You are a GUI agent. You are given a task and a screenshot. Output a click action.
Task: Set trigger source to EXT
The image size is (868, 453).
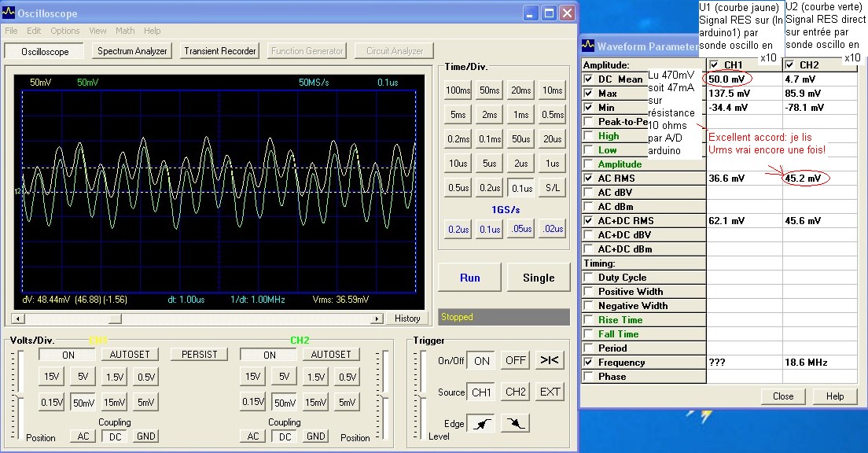click(x=549, y=392)
